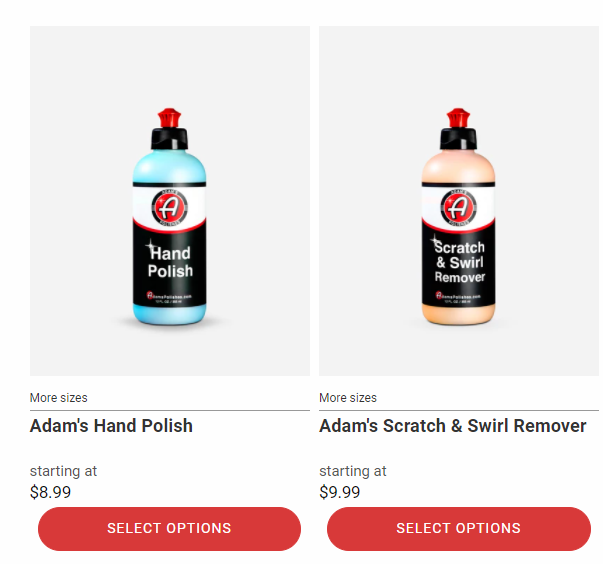Select options for Adam's Hand Polish
The height and width of the screenshot is (564, 603).
pyautogui.click(x=169, y=529)
